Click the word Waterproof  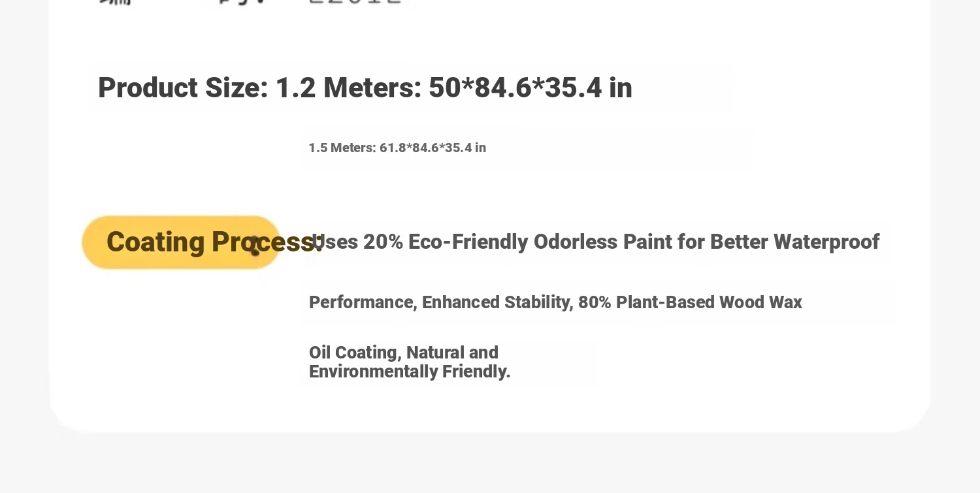pos(826,242)
